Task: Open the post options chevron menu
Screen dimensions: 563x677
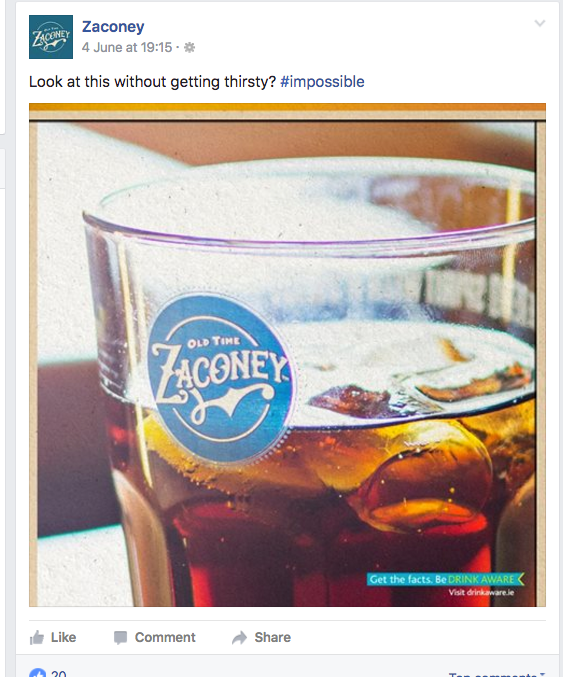Action: (x=540, y=23)
